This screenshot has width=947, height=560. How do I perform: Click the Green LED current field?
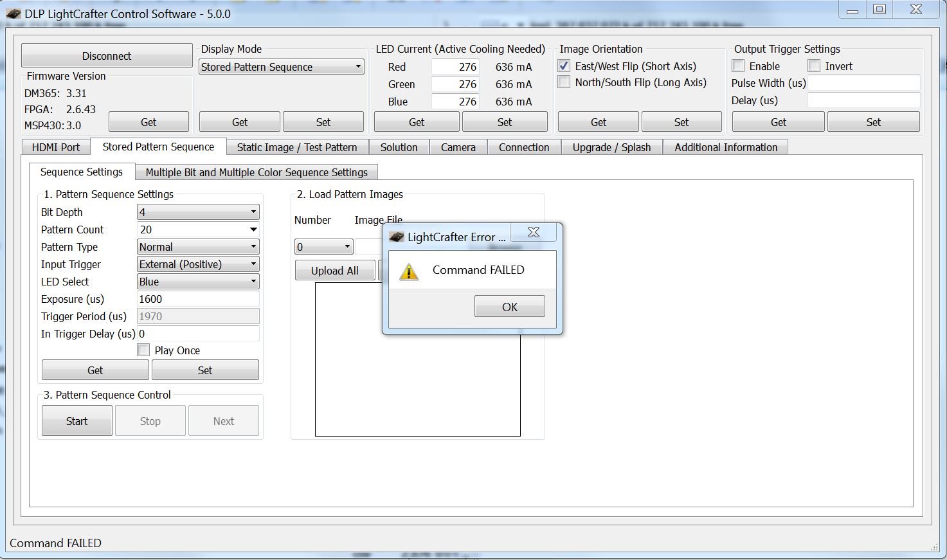point(455,84)
